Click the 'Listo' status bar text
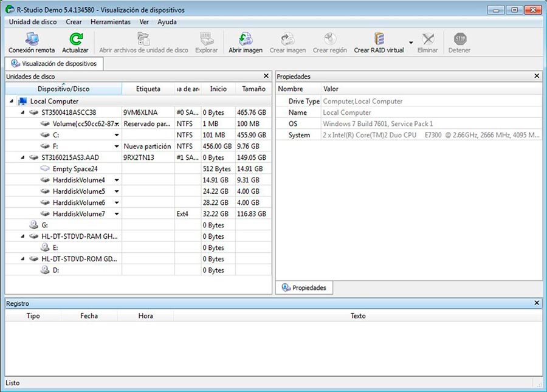Viewport: 547px width, 392px height. coord(13,383)
